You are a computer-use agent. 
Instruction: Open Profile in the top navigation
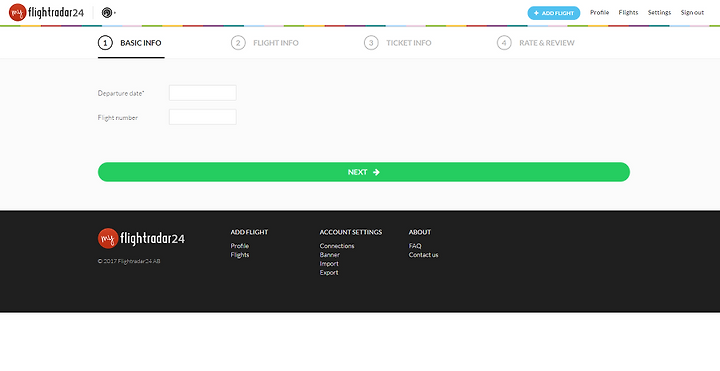click(x=599, y=12)
